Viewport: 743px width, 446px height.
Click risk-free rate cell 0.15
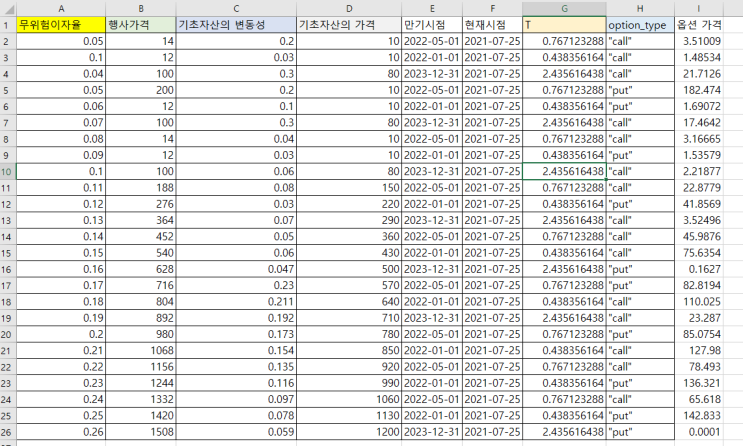click(x=61, y=253)
